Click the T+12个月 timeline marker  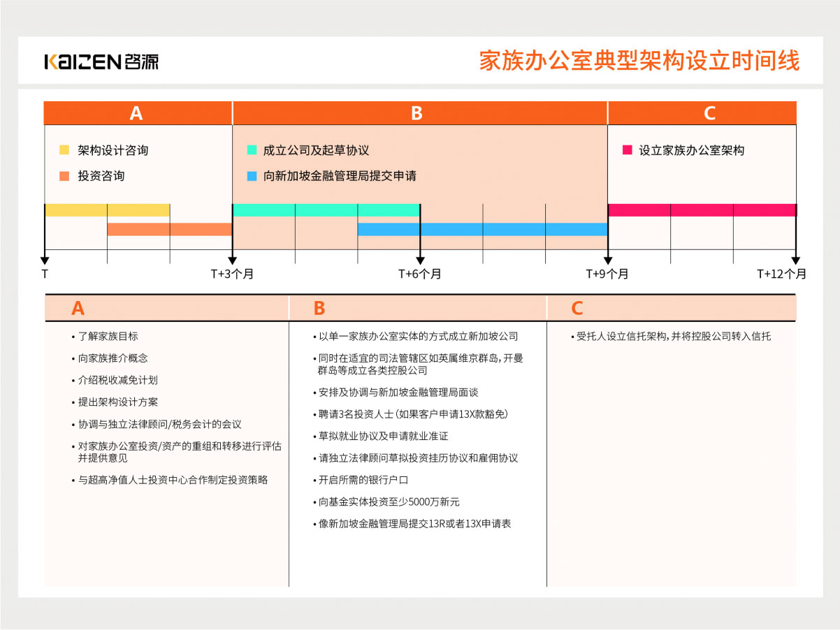click(x=781, y=274)
